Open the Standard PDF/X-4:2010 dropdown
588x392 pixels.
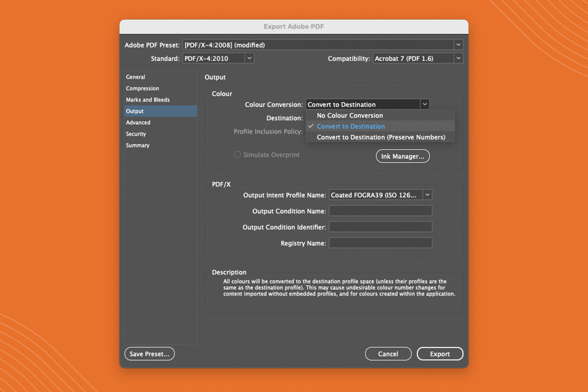219,58
